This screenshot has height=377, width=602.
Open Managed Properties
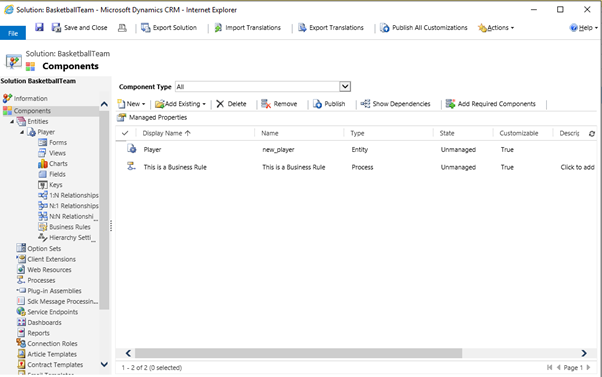click(152, 117)
